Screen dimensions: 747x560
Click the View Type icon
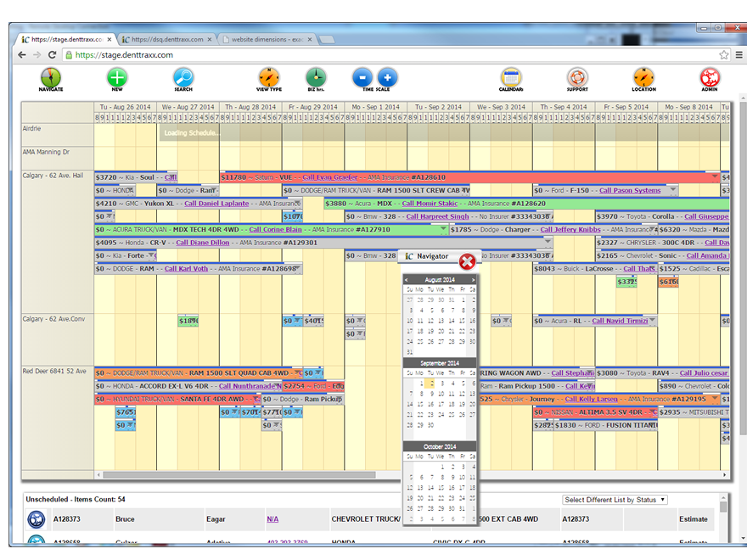(269, 78)
